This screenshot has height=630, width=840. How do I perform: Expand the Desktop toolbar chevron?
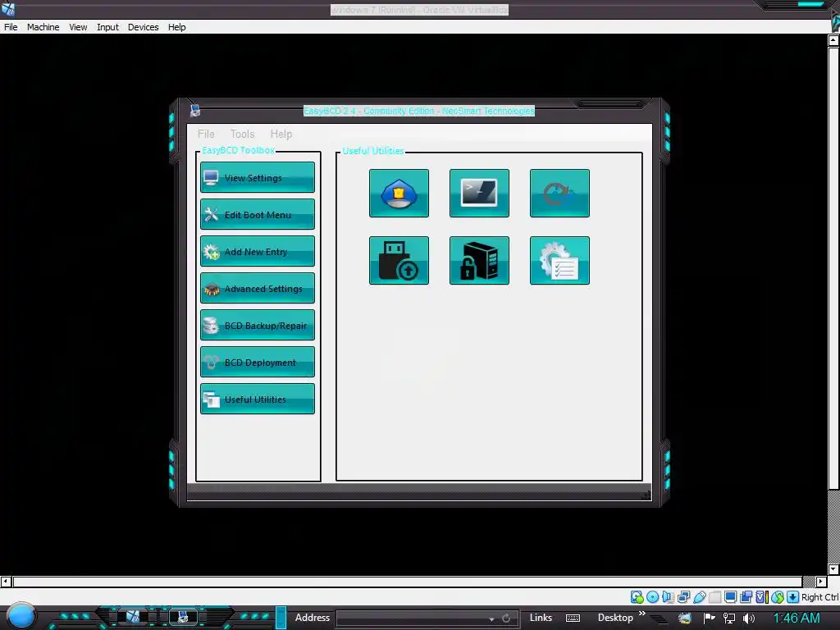(x=641, y=614)
